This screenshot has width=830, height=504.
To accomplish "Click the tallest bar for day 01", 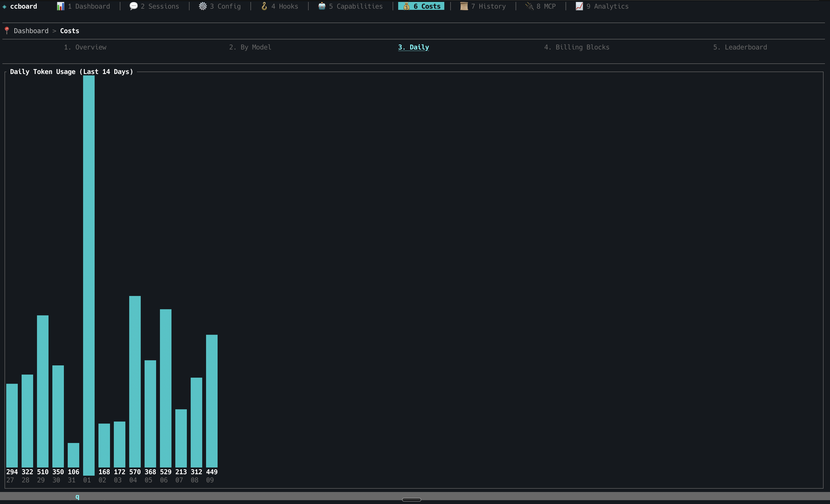I will (x=89, y=270).
